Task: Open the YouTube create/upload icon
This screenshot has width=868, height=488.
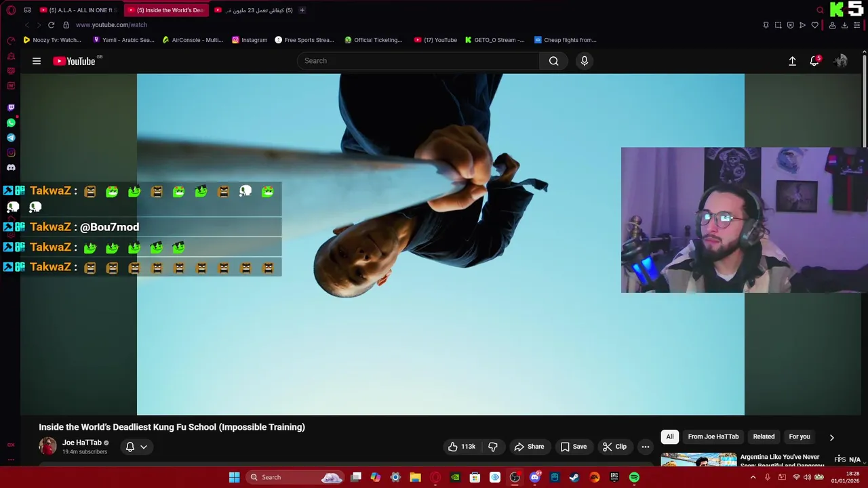Action: coord(792,61)
